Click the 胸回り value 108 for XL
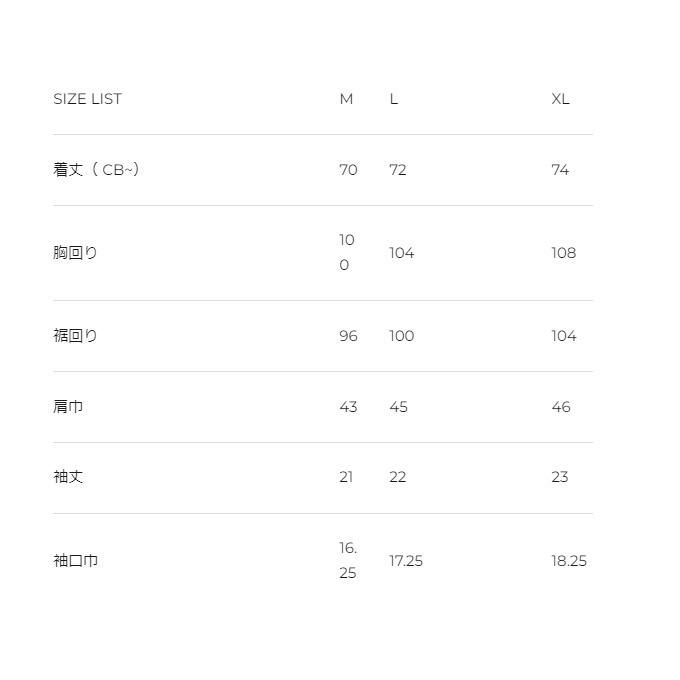The image size is (680, 680). click(564, 253)
